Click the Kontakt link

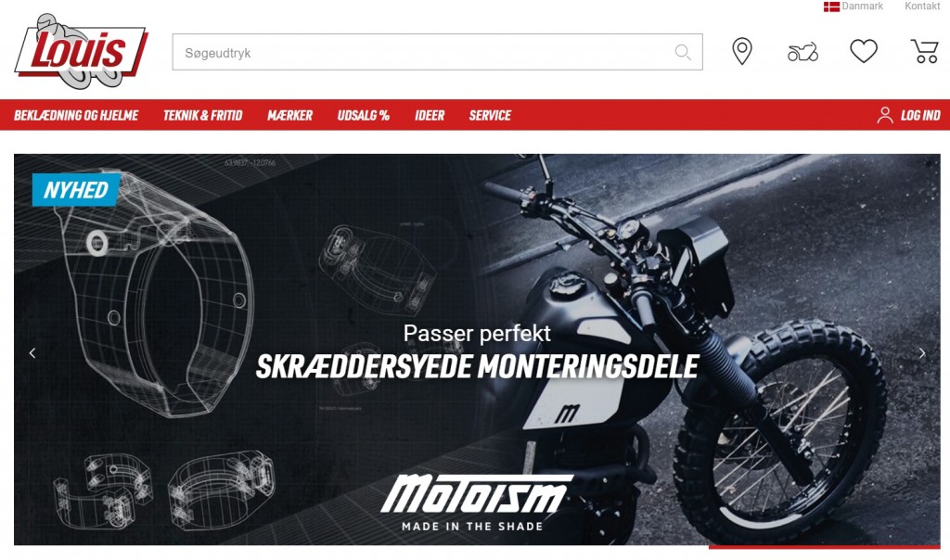(x=922, y=6)
